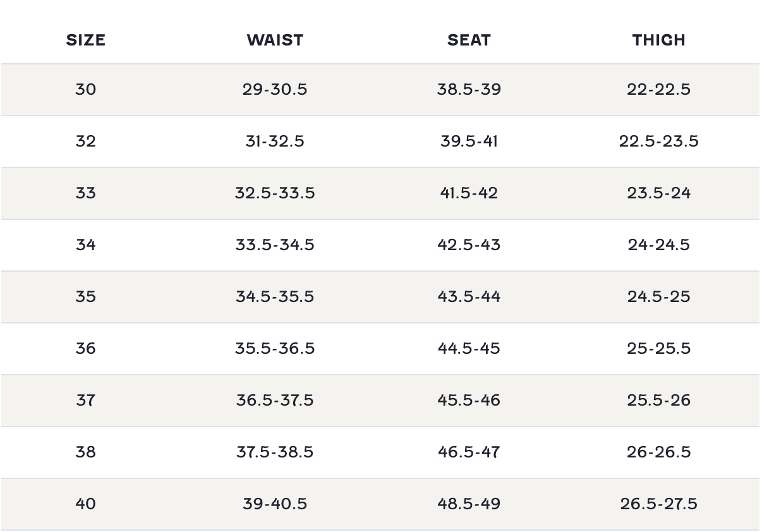Click the WAIST column header
Viewport: 762px width, 532px height.
275,40
